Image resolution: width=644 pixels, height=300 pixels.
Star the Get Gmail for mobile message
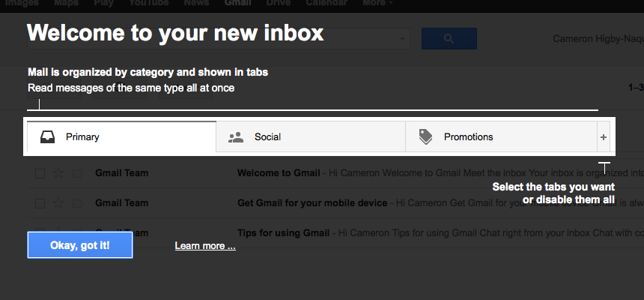tap(58, 203)
